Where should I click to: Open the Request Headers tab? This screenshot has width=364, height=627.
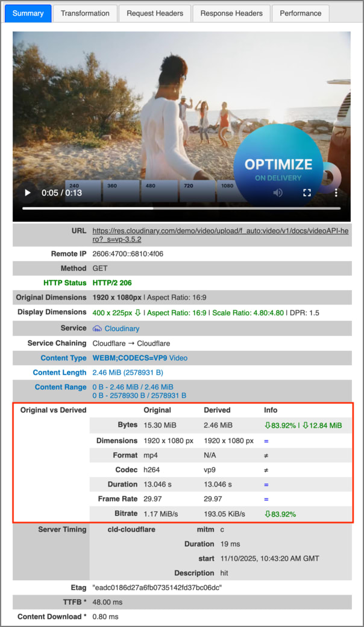click(155, 13)
